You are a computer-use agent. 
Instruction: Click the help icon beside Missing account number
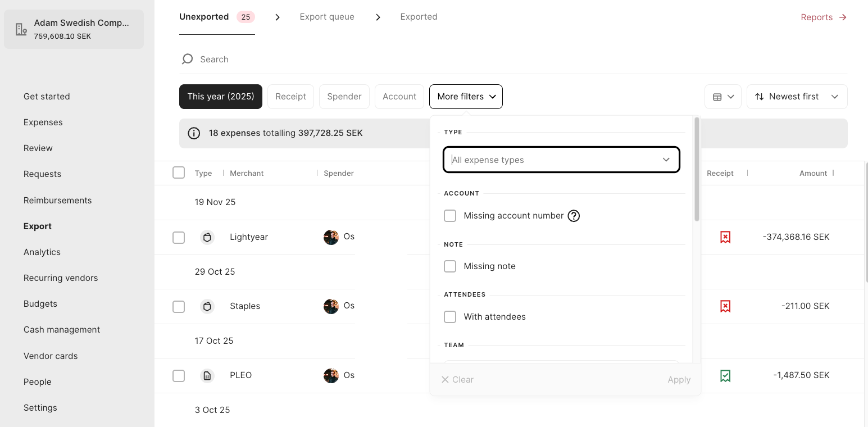(574, 216)
